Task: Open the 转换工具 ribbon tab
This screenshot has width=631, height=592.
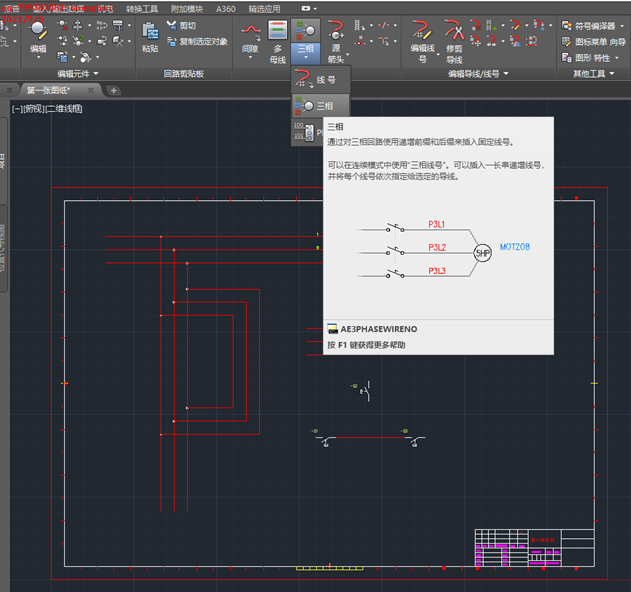Action: tap(142, 8)
